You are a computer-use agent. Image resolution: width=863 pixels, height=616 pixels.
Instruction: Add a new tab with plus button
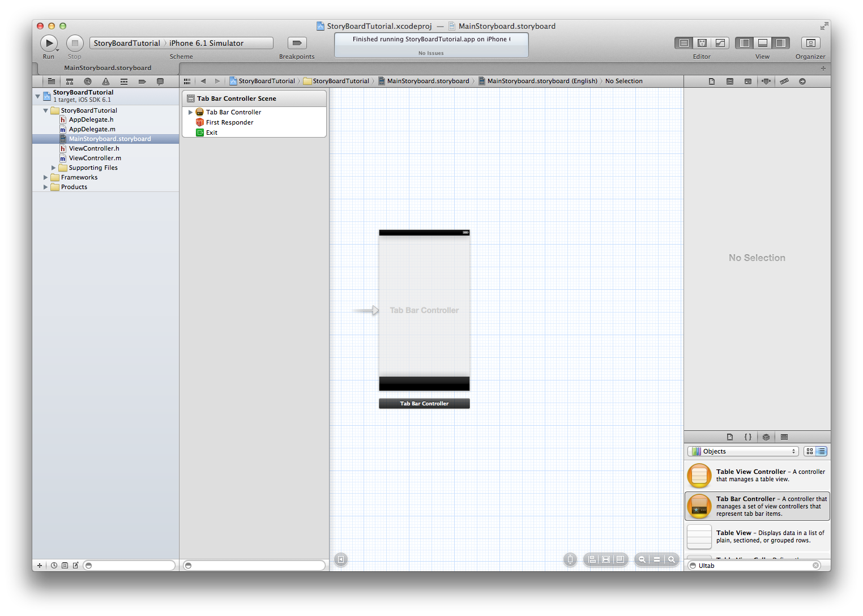[823, 68]
